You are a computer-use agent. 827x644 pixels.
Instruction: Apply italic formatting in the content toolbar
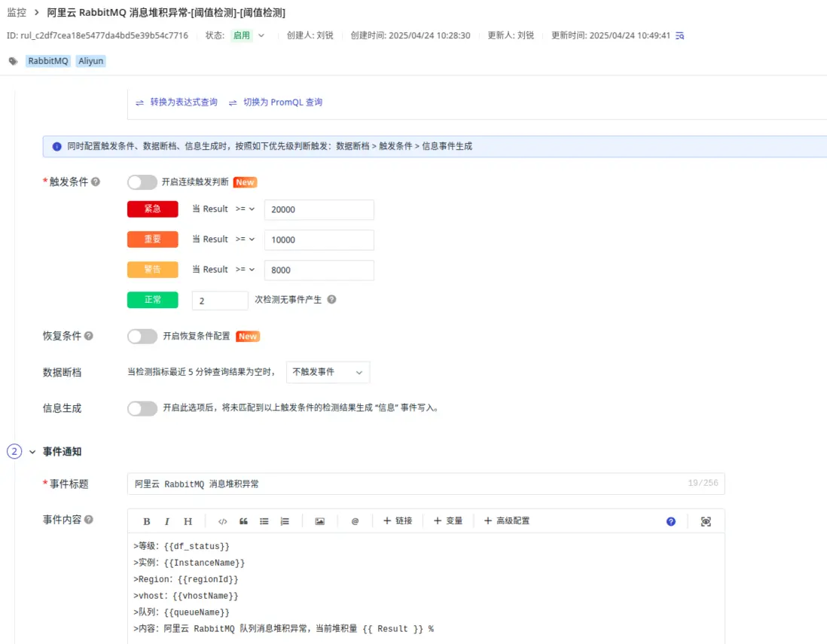[166, 520]
